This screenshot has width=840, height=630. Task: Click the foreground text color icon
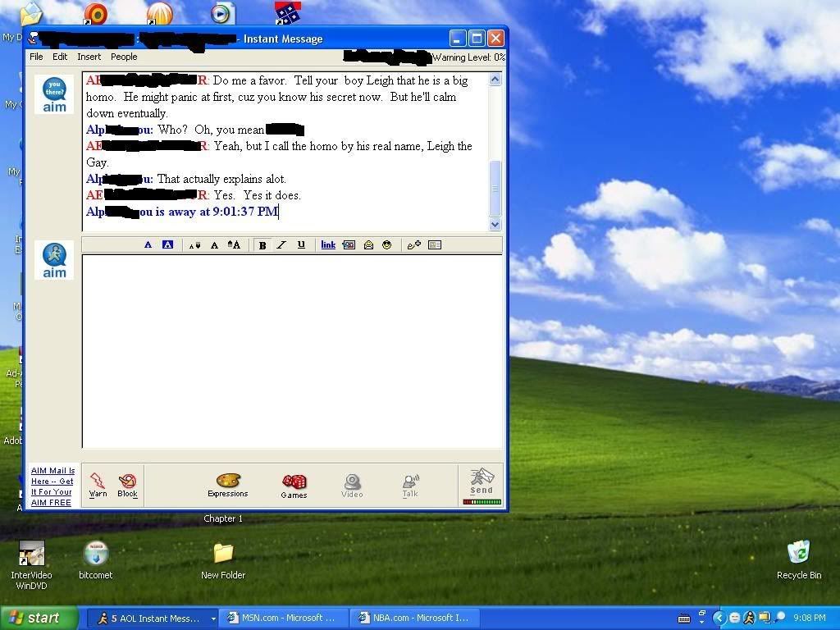(x=148, y=244)
